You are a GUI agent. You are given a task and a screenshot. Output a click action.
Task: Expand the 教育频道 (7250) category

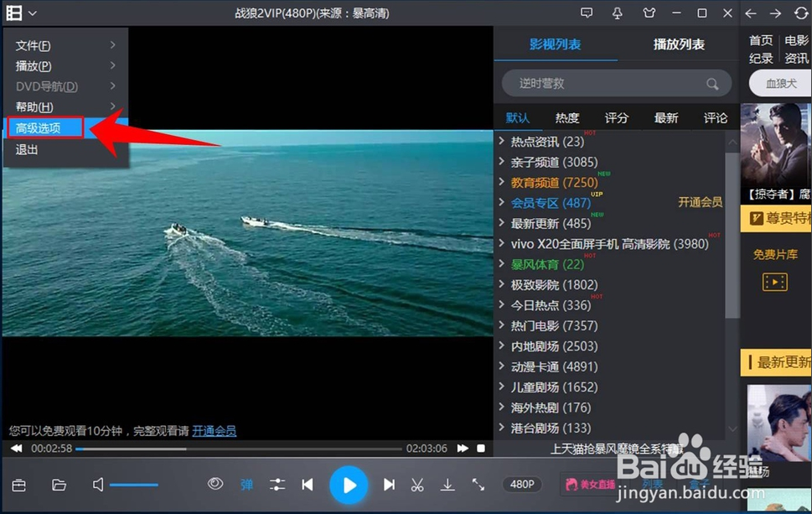[501, 181]
